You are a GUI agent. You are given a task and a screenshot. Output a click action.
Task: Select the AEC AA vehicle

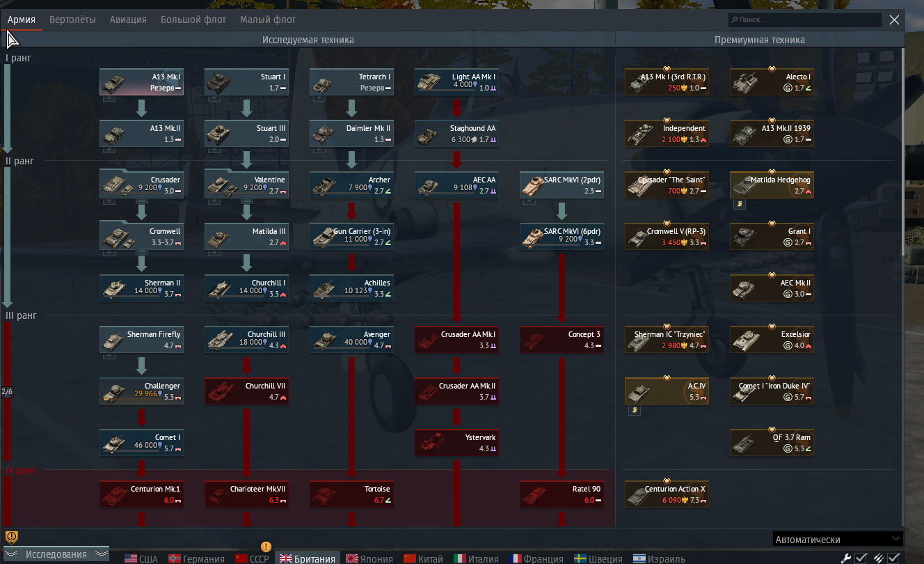click(456, 185)
